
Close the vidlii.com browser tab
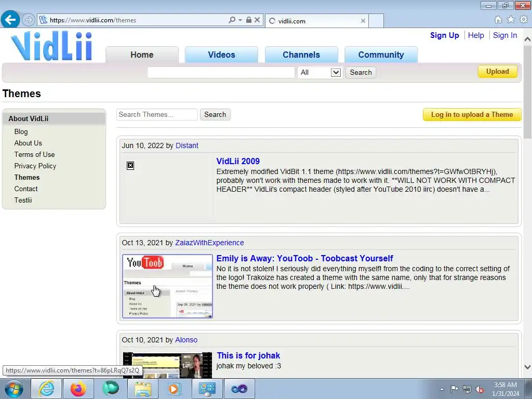[x=363, y=21]
